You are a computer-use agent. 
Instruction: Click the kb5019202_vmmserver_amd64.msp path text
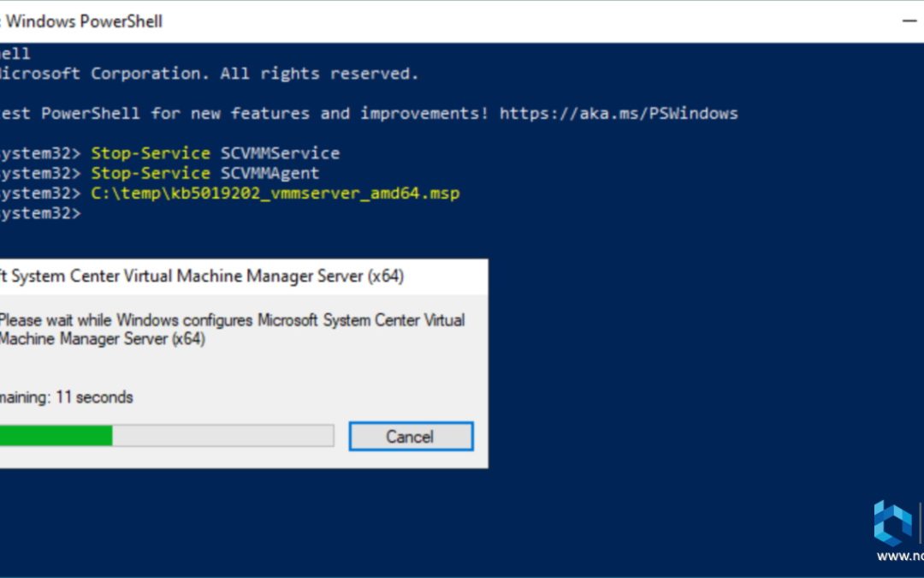275,194
